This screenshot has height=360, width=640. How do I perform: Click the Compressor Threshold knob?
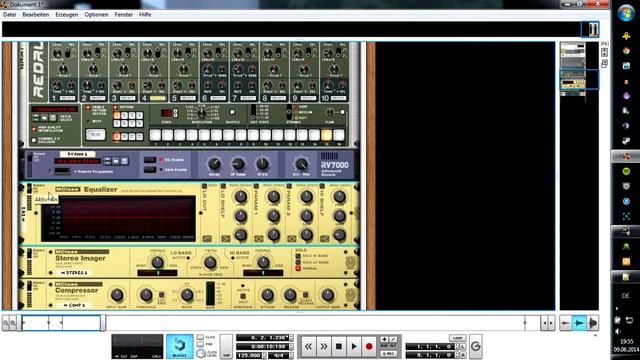(146, 295)
